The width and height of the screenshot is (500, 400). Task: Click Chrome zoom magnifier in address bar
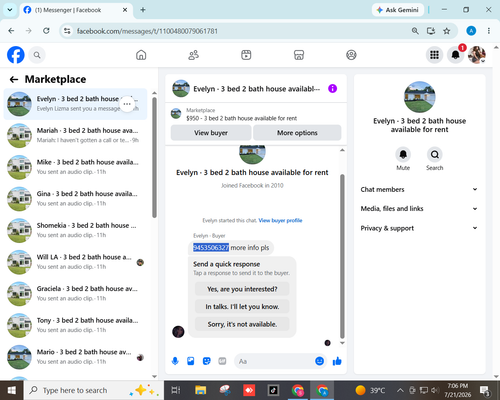coord(415,31)
